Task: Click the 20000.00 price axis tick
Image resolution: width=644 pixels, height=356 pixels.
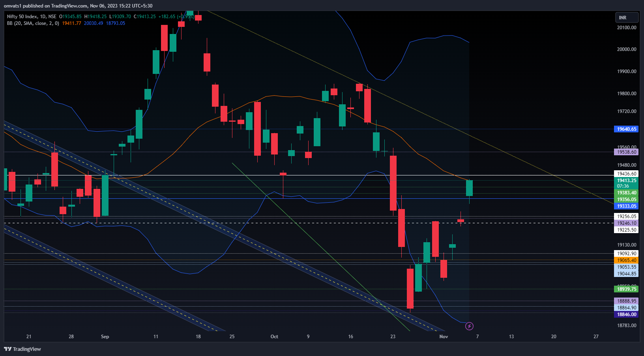Action: 627,49
